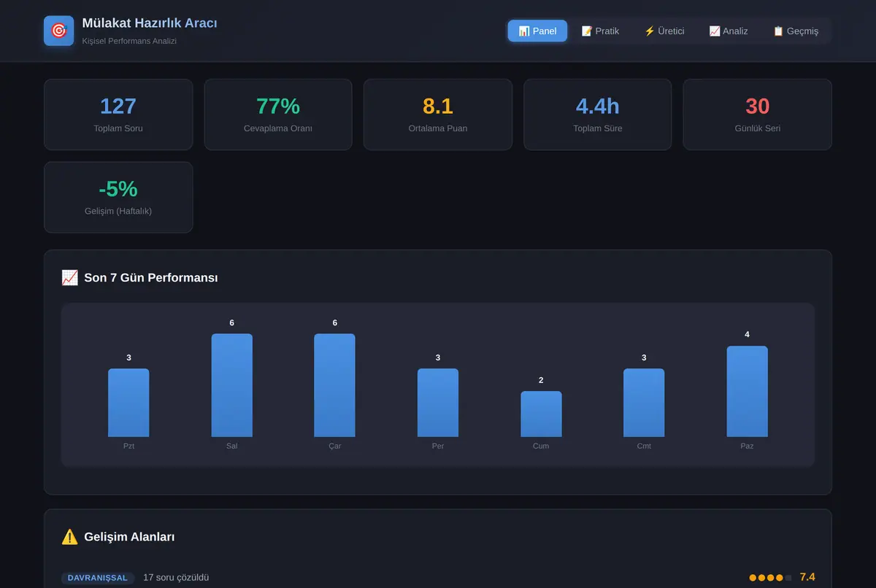Click the Mülakat Hazırlık Aracı title
Image resolution: width=876 pixels, height=588 pixels.
click(150, 23)
